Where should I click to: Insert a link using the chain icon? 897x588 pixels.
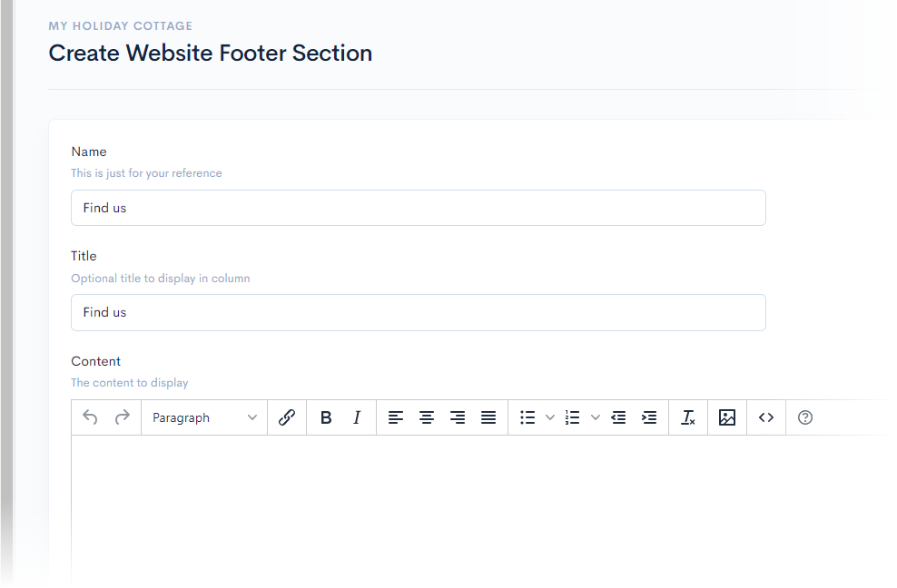click(287, 417)
